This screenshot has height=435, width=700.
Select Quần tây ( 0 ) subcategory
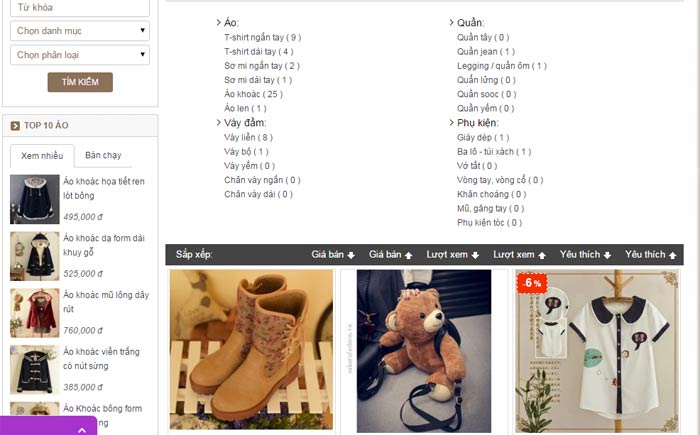pyautogui.click(x=483, y=38)
